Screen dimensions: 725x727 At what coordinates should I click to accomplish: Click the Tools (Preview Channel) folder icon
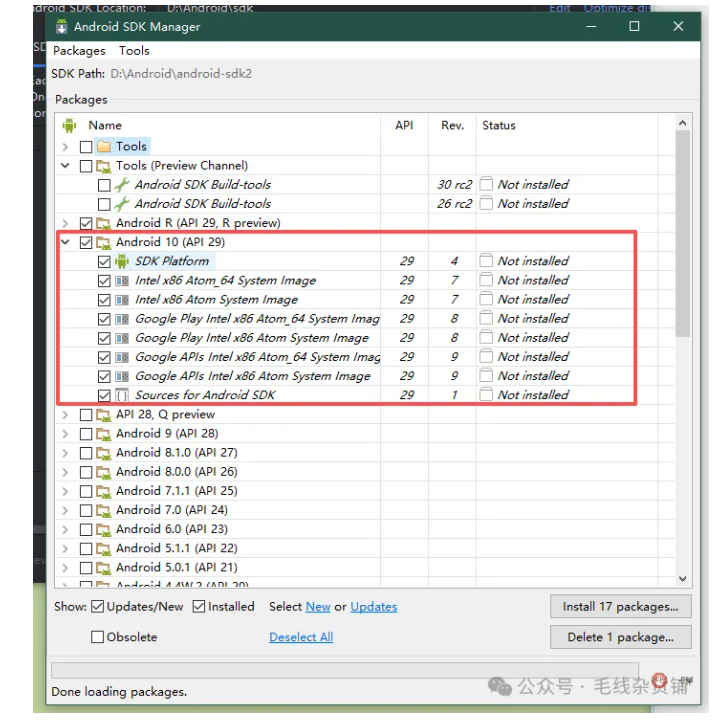click(103, 166)
